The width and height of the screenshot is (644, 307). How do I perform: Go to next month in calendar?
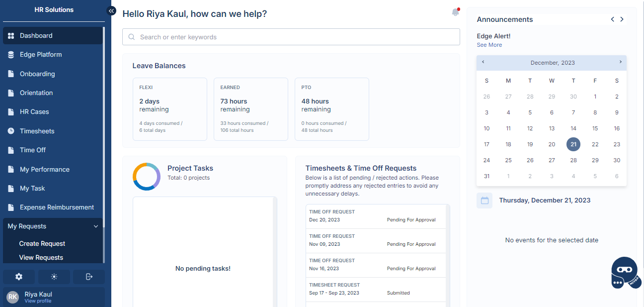click(x=620, y=62)
